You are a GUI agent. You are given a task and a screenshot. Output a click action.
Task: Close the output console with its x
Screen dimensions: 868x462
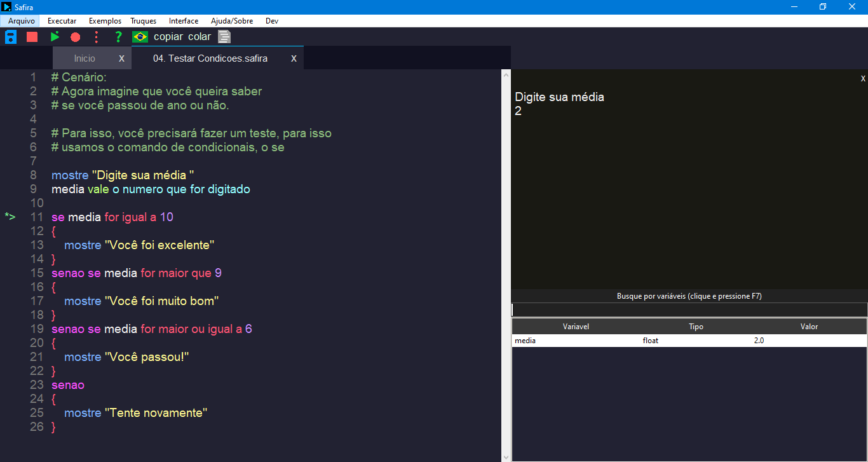[863, 79]
